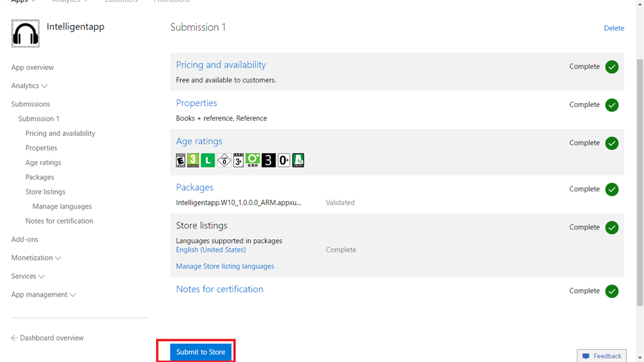This screenshot has width=644, height=362.
Task: Open App overview in the sidebar
Action: 33,67
